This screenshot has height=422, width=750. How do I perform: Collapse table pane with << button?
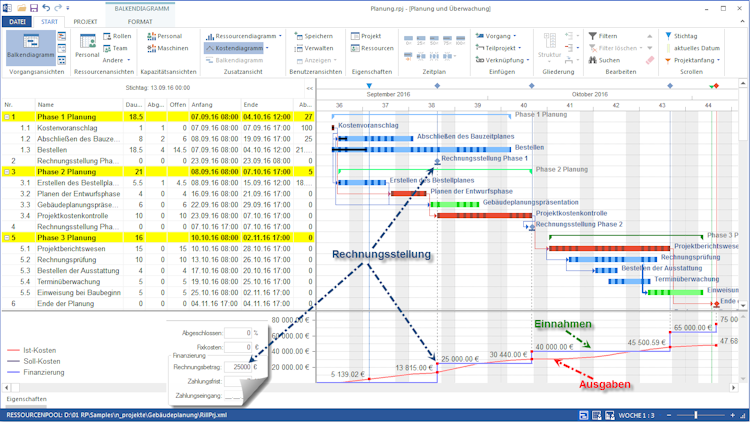[x=309, y=88]
